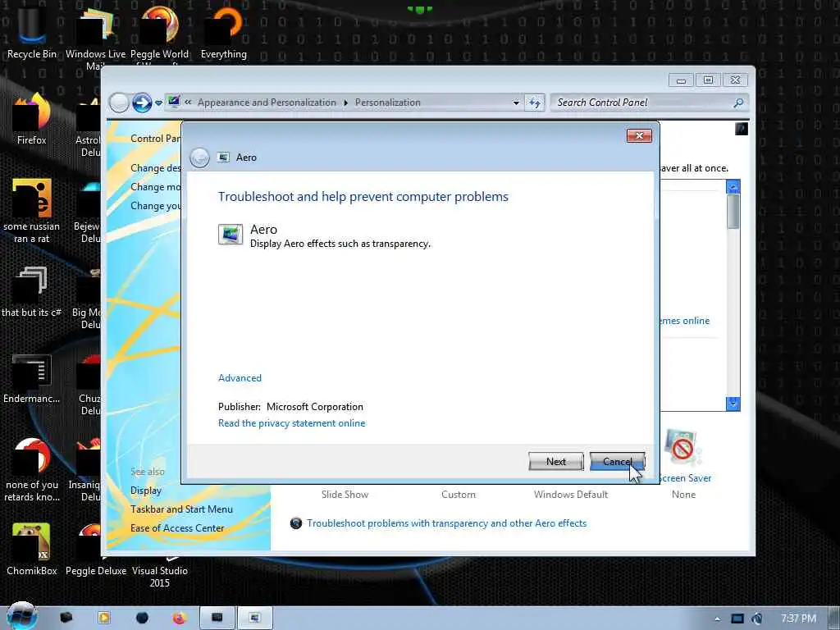The image size is (840, 630).
Task: Click the clock showing 7:37 PM
Action: coord(798,619)
